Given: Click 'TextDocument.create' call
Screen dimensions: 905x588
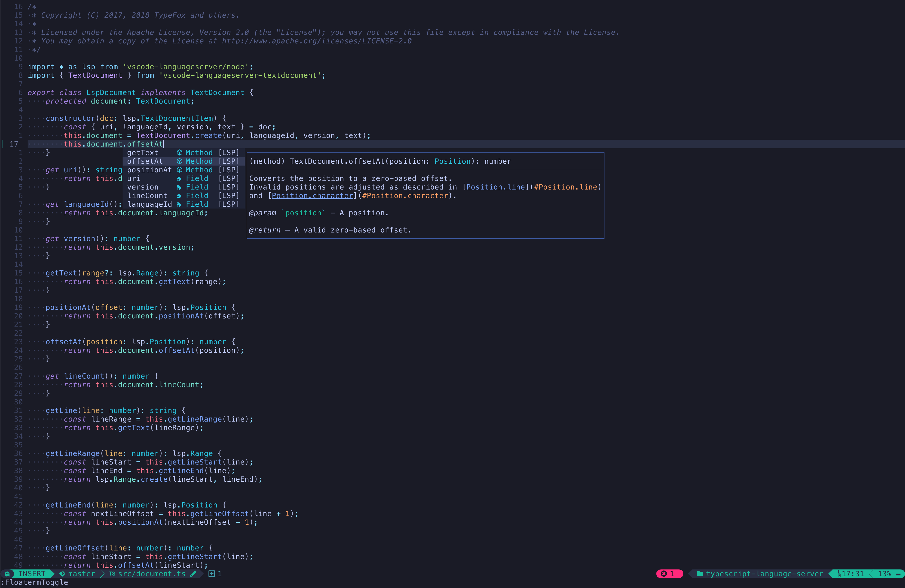Looking at the screenshot, I should pos(179,135).
